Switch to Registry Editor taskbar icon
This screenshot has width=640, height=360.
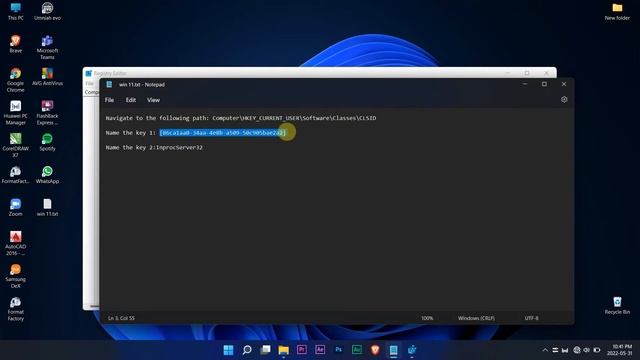(412, 350)
